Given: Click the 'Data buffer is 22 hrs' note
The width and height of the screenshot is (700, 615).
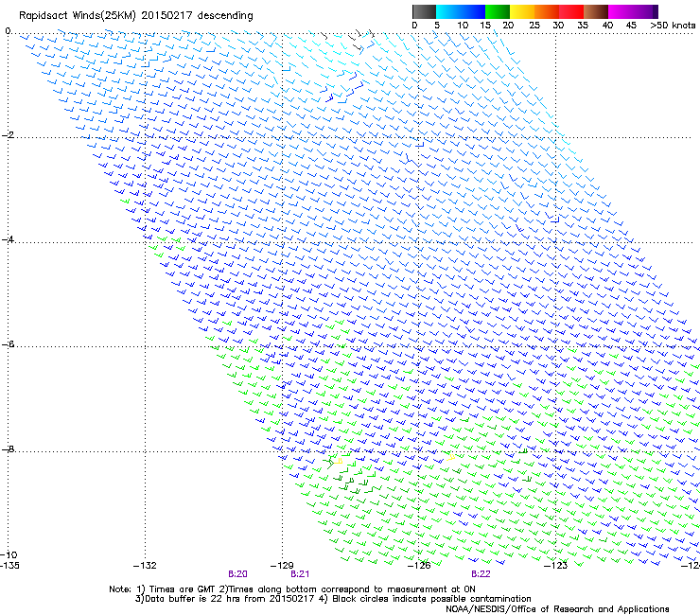Looking at the screenshot, I should tap(333, 599).
